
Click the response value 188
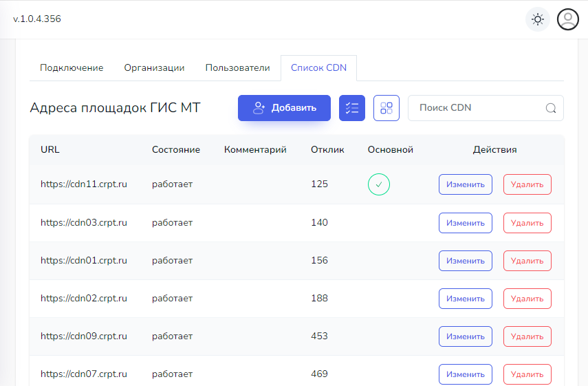pos(320,299)
